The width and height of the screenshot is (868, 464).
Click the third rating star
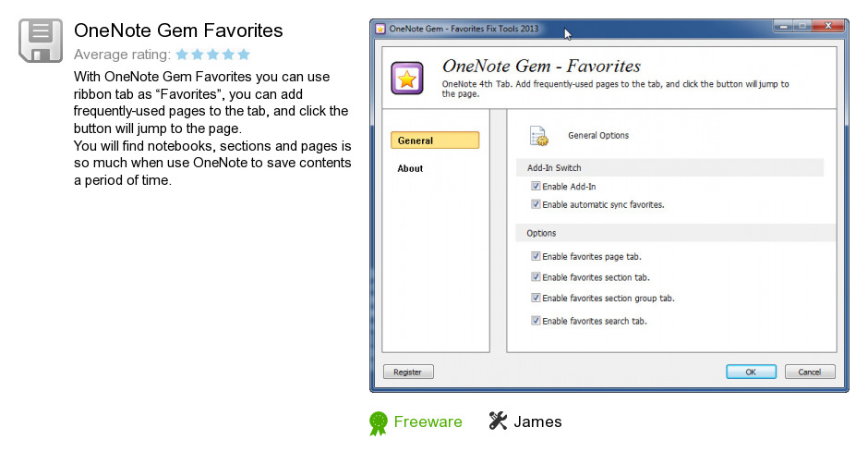(212, 55)
